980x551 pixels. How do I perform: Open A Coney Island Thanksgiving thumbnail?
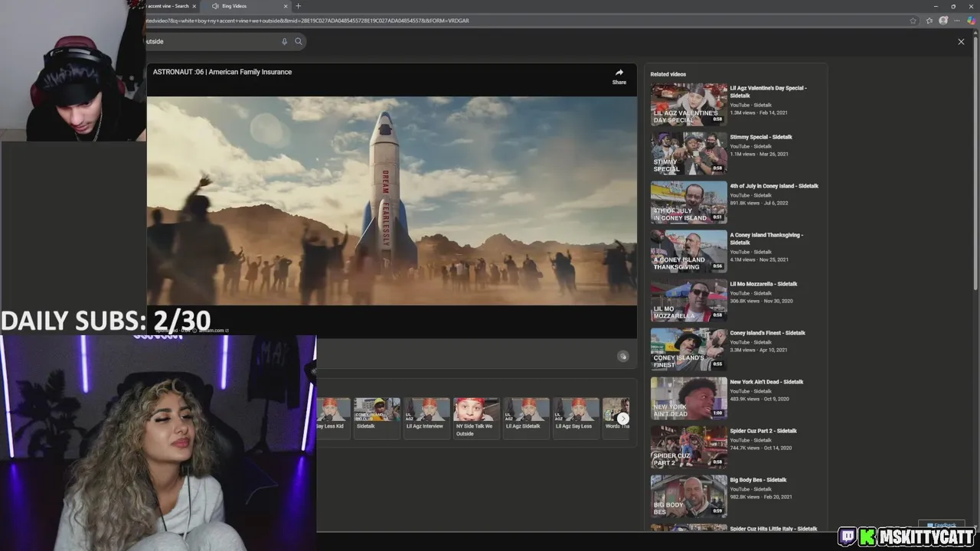pyautogui.click(x=689, y=251)
